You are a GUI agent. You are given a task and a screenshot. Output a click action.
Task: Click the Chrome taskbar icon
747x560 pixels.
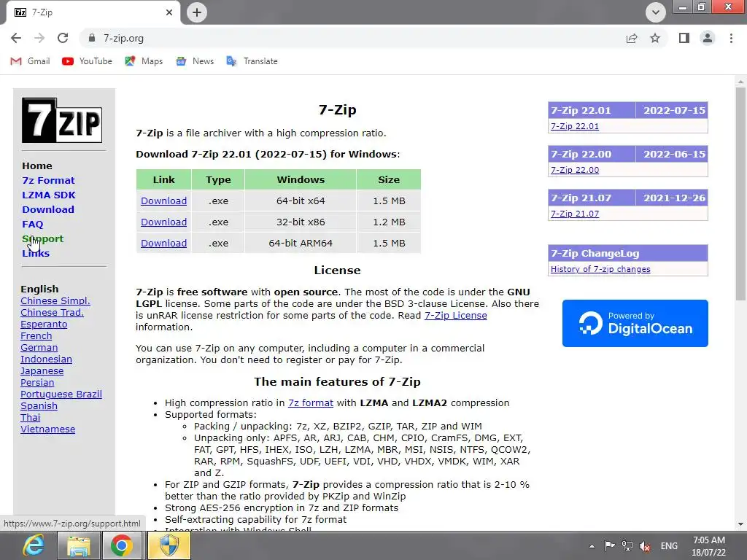122,545
